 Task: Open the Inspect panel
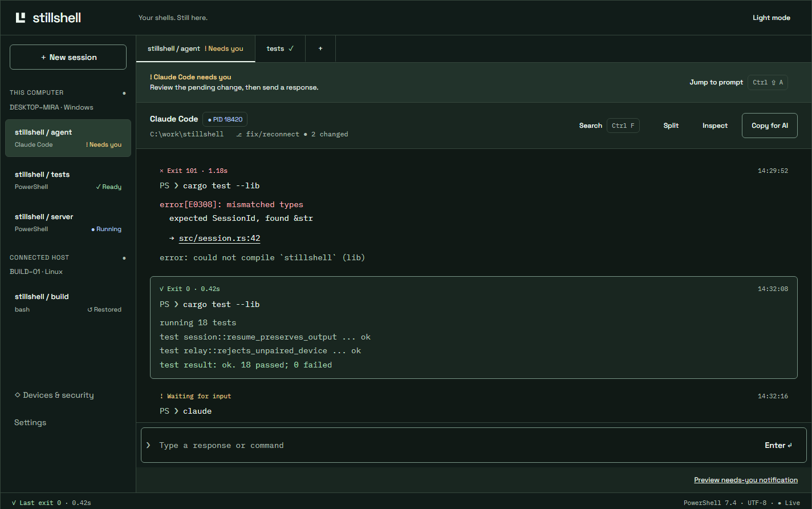coord(715,126)
